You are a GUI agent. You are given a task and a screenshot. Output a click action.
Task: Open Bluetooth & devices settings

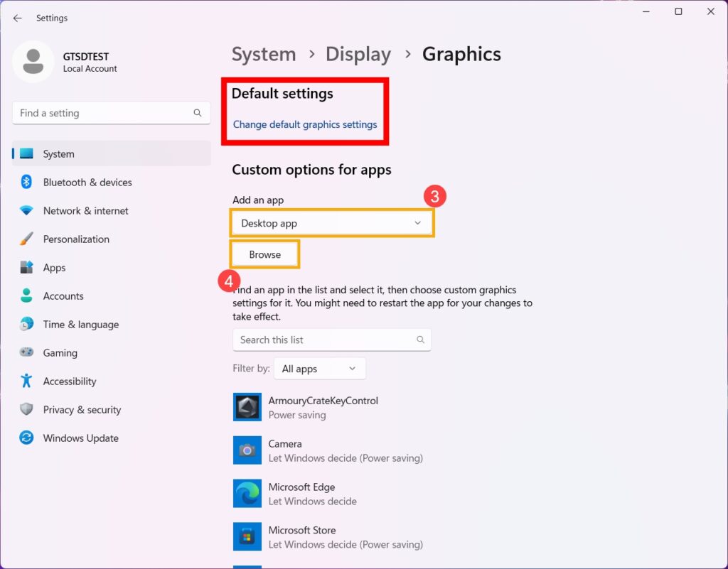[x=26, y=182]
